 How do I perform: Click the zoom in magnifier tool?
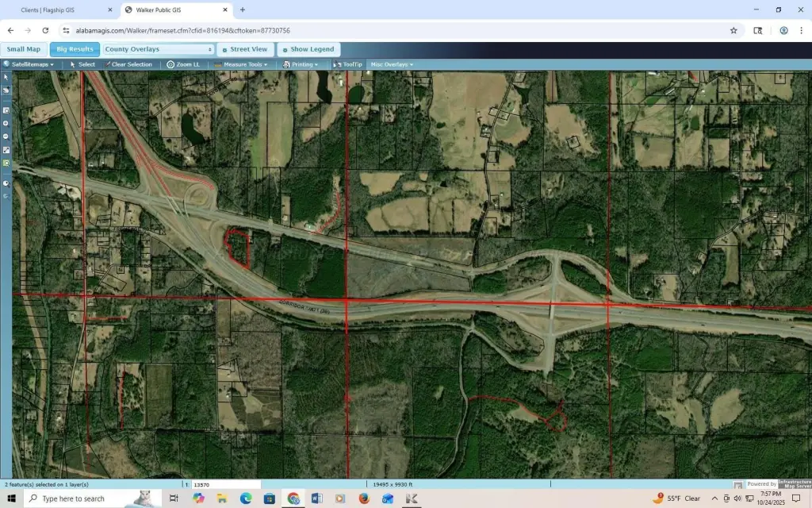click(x=6, y=123)
